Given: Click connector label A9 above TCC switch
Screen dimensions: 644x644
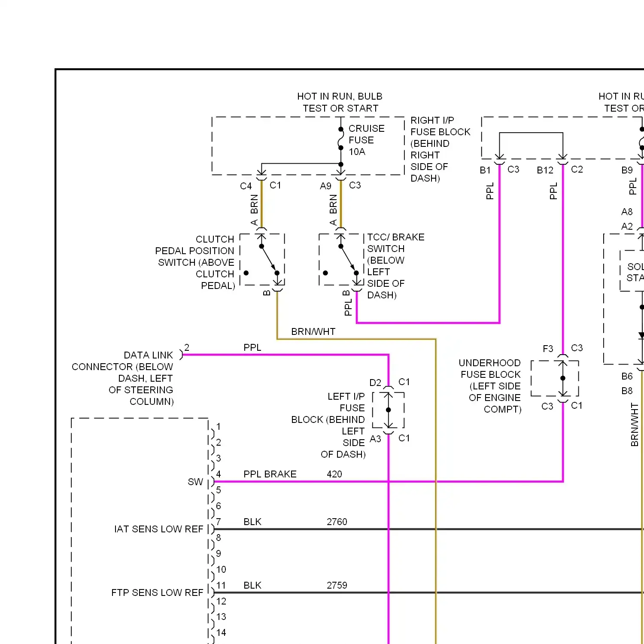Looking at the screenshot, I should point(325,186).
